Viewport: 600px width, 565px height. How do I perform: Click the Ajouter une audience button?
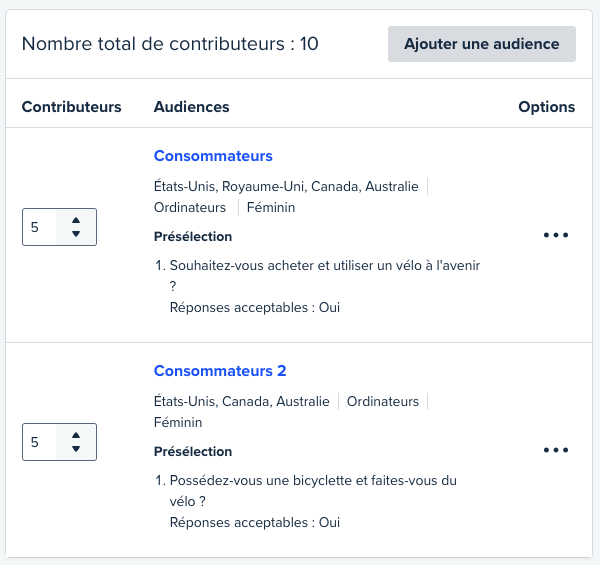[481, 44]
